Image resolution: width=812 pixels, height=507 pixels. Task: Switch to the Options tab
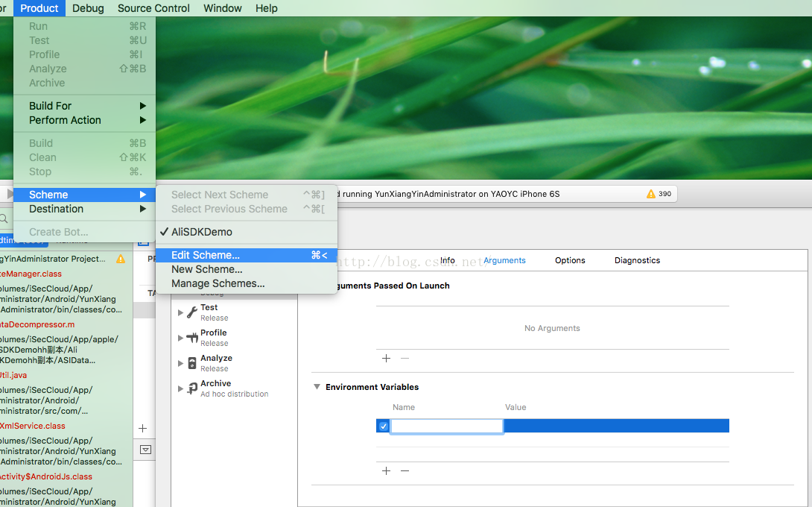pyautogui.click(x=570, y=260)
